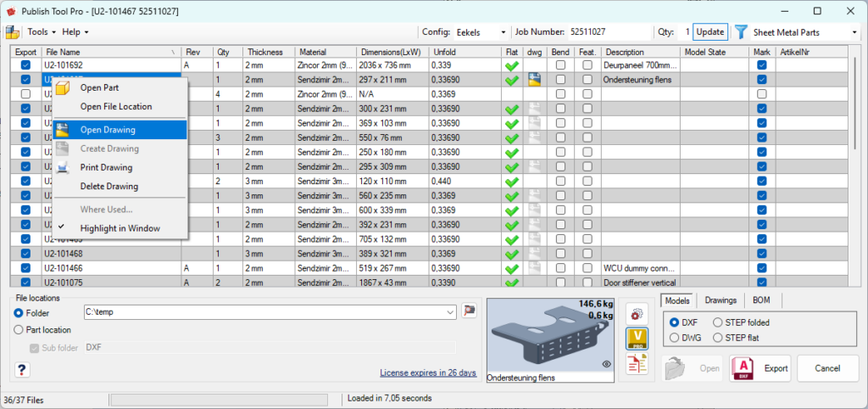Click the faded dwg icon in 550 x 76 mm row
The height and width of the screenshot is (409, 868).
coord(534,137)
